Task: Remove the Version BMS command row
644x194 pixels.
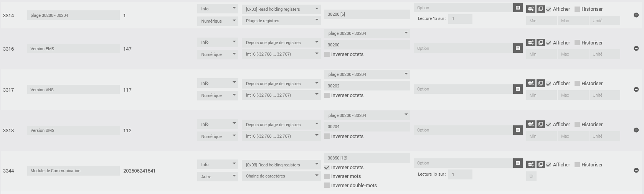Action: [636, 130]
